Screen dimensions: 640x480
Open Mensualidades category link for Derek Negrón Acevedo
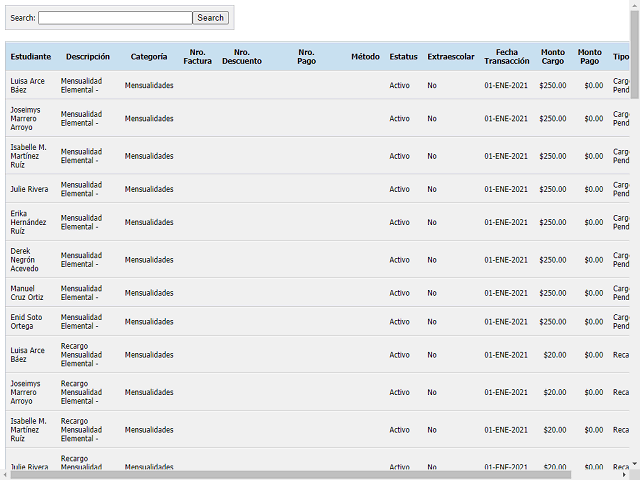149,260
